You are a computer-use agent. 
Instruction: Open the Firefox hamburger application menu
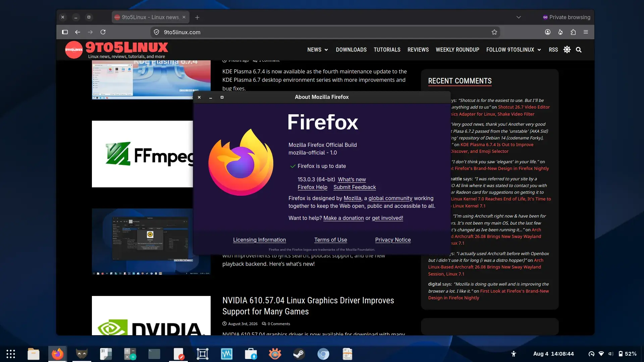(586, 32)
